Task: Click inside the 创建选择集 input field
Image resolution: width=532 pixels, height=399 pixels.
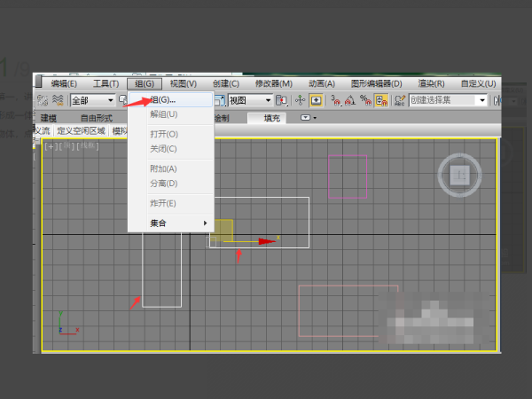Action: point(442,100)
